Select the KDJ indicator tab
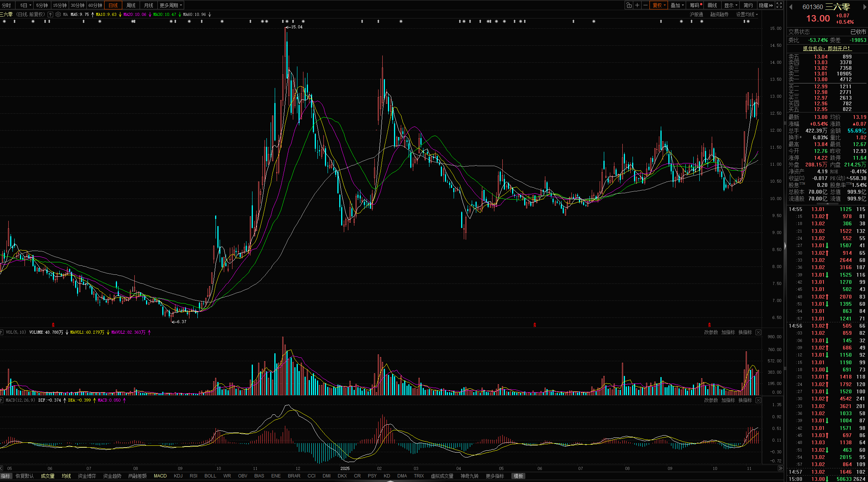The image size is (868, 482). point(178,476)
